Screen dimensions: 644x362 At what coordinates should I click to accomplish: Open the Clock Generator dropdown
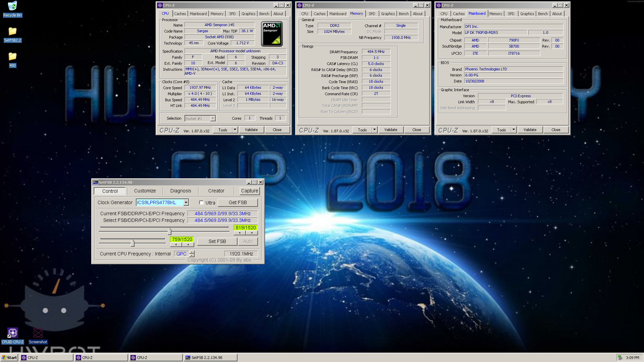[x=186, y=202]
